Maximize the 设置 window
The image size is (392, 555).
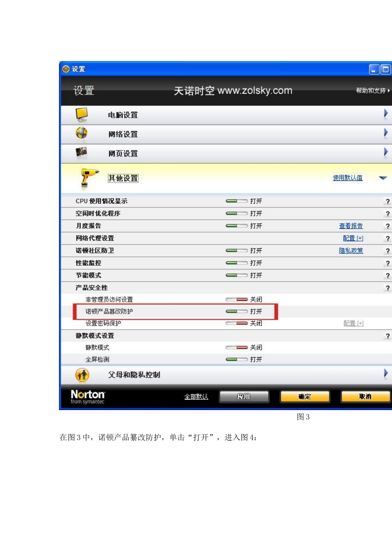point(385,69)
